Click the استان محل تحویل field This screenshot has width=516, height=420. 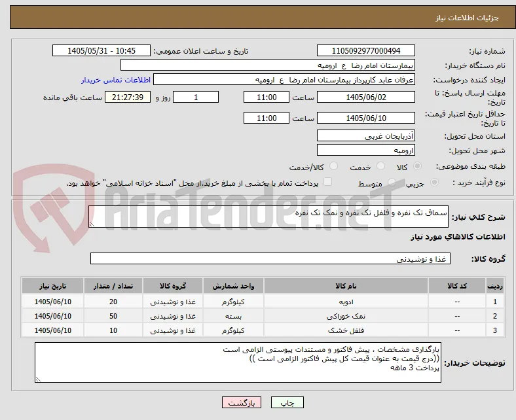(x=366, y=135)
